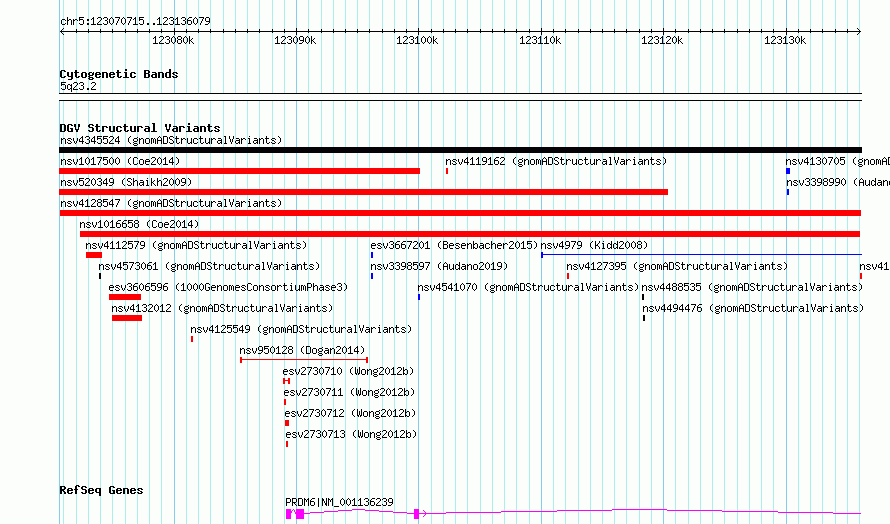This screenshot has height=524, width=890.
Task: Open variant esv2730711 (Wong2012b) label
Action: click(x=349, y=392)
